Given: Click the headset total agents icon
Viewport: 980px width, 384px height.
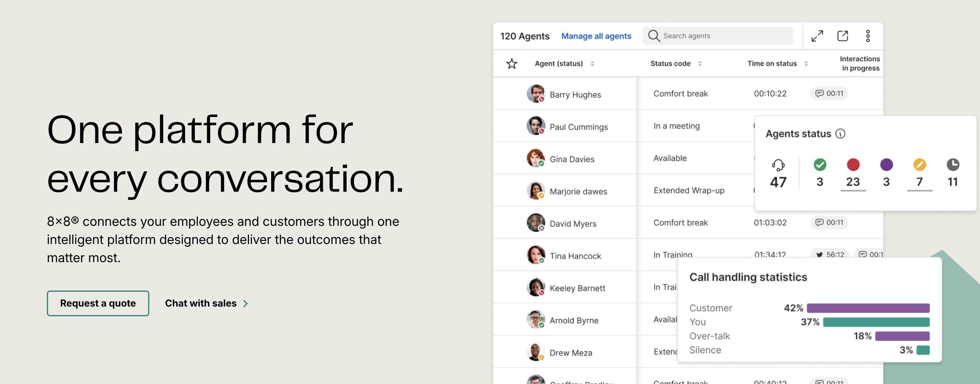Looking at the screenshot, I should tap(778, 165).
